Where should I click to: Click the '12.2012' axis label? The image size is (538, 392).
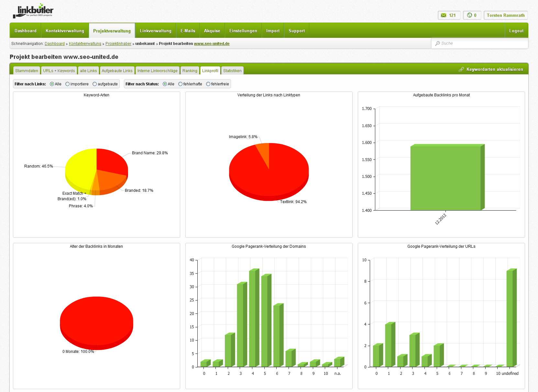pyautogui.click(x=441, y=219)
